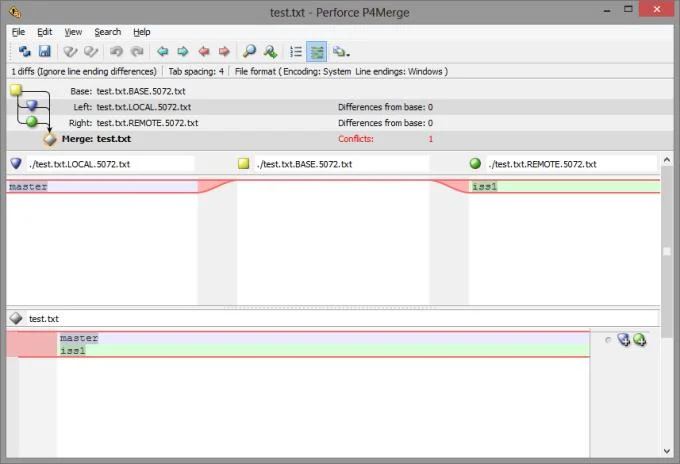
Task: Click the Redo toolbar icon
Action: (x=137, y=52)
